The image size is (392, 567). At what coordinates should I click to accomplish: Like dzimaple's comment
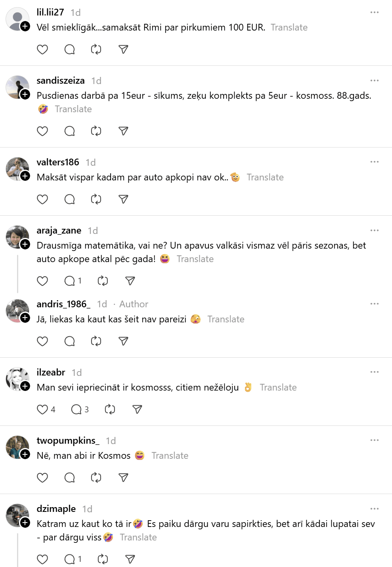[x=42, y=559]
